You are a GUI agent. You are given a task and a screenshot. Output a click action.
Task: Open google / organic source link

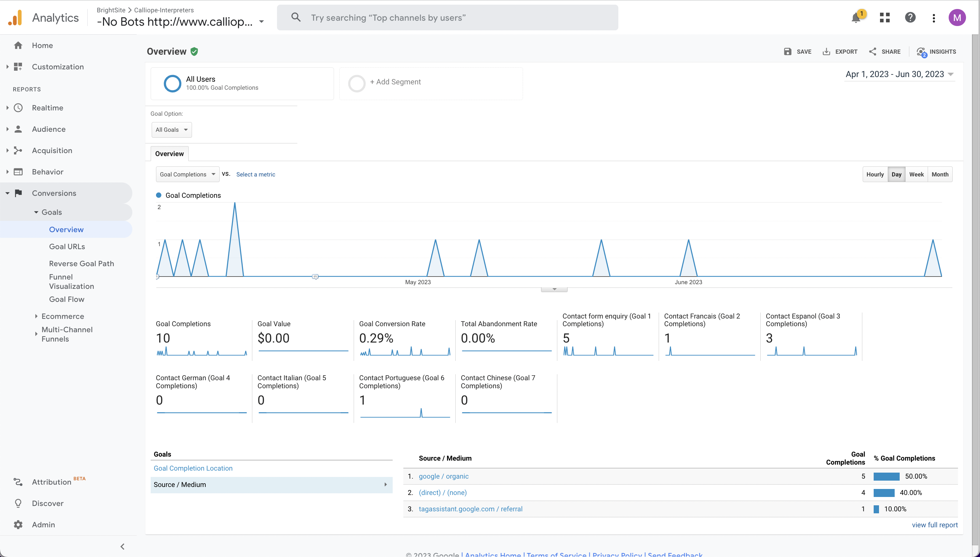click(x=443, y=476)
